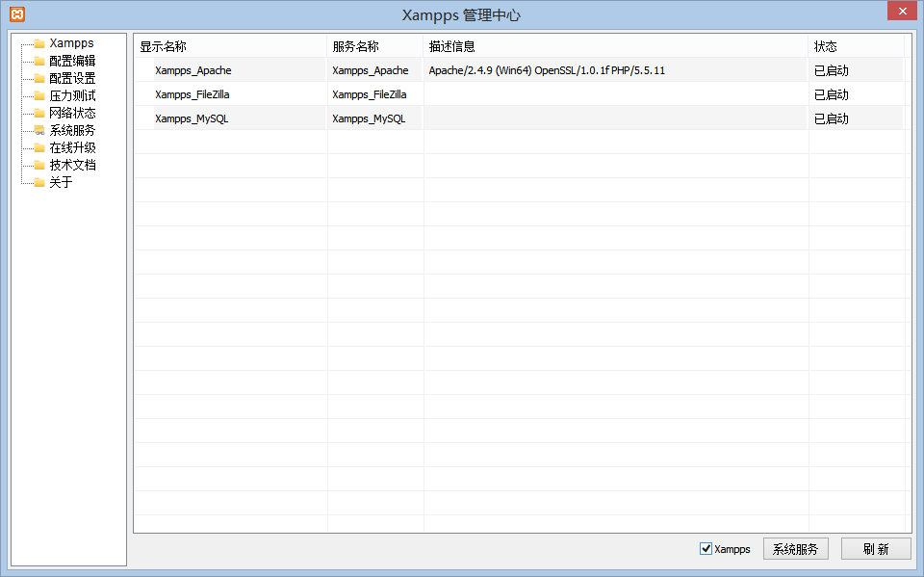
Task: Click the folder icon beside 关于
Action: (x=39, y=182)
